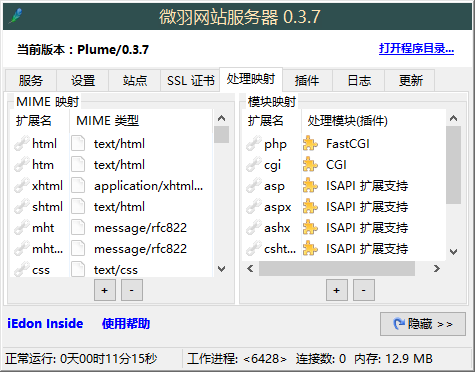Click the 工作进程 <6428> status entry
The image size is (475, 372).
pos(237,359)
